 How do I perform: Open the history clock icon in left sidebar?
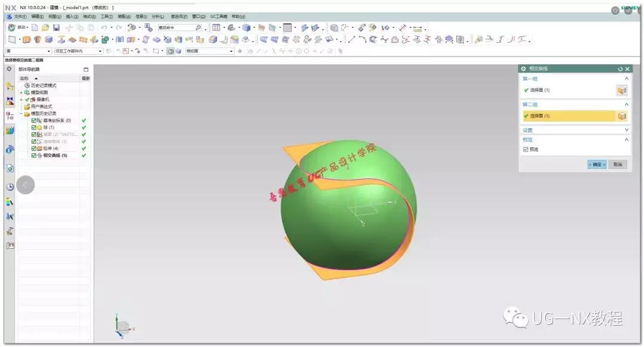(x=10, y=187)
